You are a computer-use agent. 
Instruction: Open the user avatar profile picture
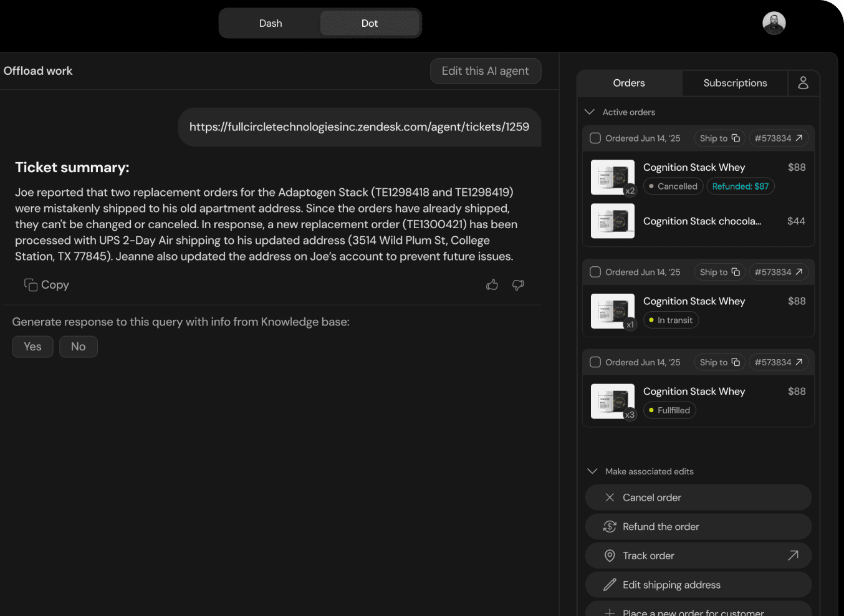coord(774,23)
